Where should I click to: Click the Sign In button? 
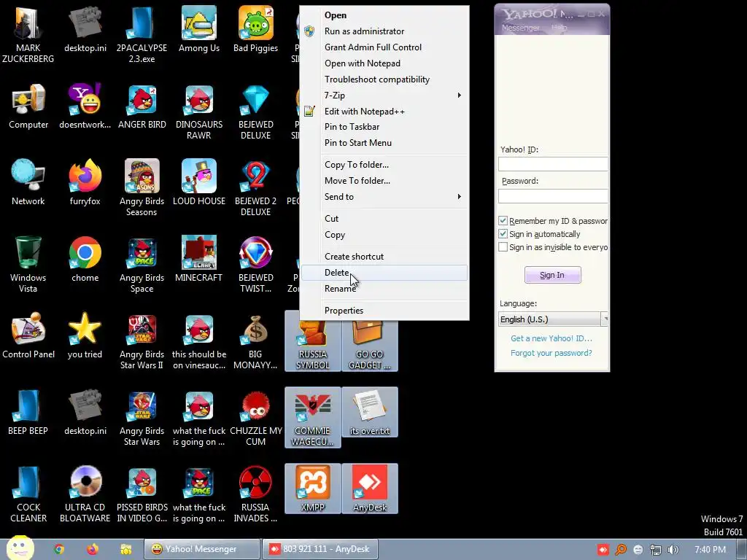[552, 275]
